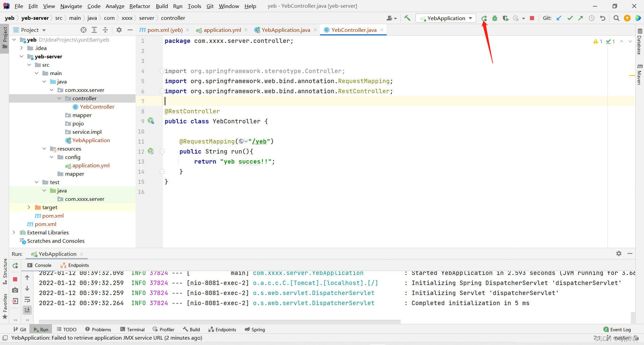Click Expand All icon in Project panel
The image size is (644, 345).
click(x=94, y=30)
